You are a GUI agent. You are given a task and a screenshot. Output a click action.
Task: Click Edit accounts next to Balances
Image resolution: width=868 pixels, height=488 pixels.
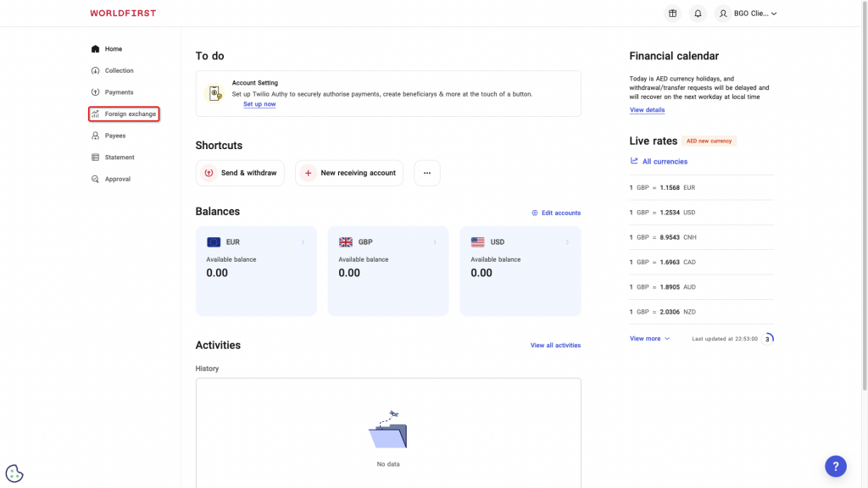[x=556, y=213]
